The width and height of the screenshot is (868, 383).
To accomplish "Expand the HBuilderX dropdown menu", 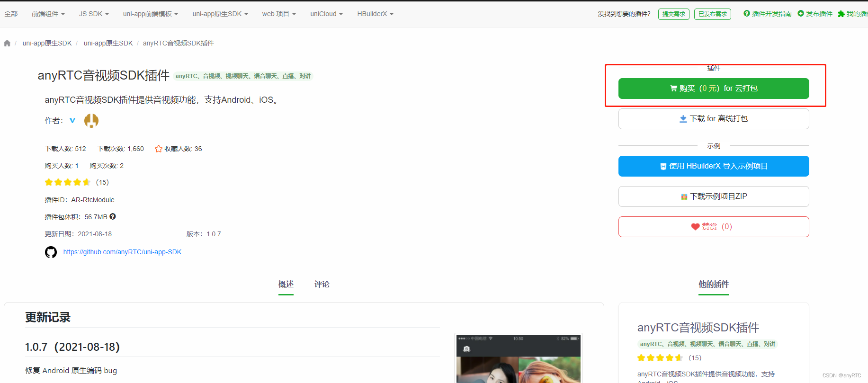I will pos(375,14).
